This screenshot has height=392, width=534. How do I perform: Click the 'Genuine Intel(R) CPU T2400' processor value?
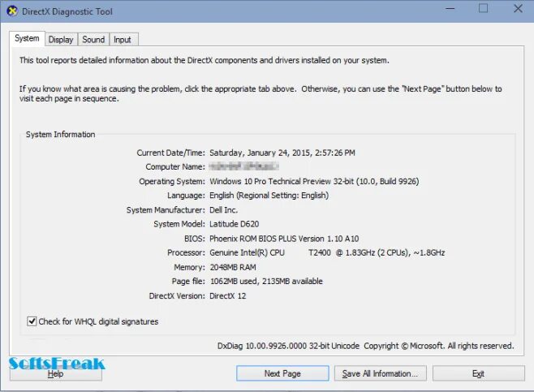click(x=327, y=252)
